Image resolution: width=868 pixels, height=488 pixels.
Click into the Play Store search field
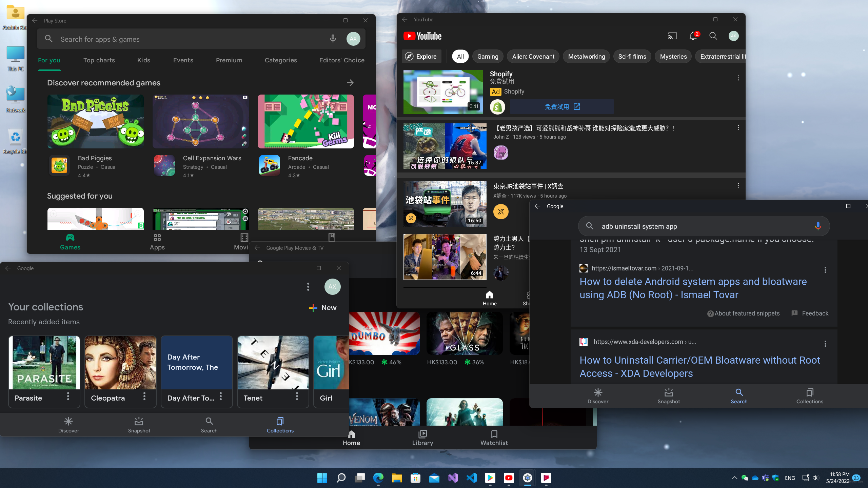click(201, 39)
